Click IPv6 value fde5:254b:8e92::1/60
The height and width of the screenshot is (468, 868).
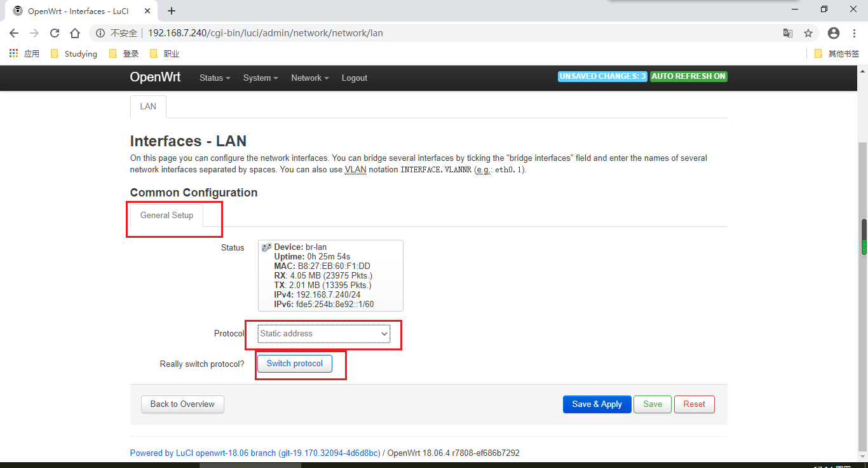[x=334, y=304]
